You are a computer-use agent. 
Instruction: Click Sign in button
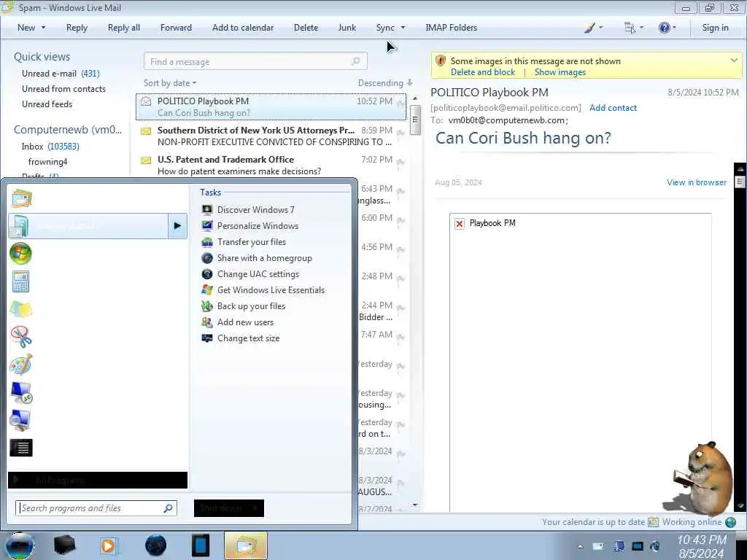[715, 28]
